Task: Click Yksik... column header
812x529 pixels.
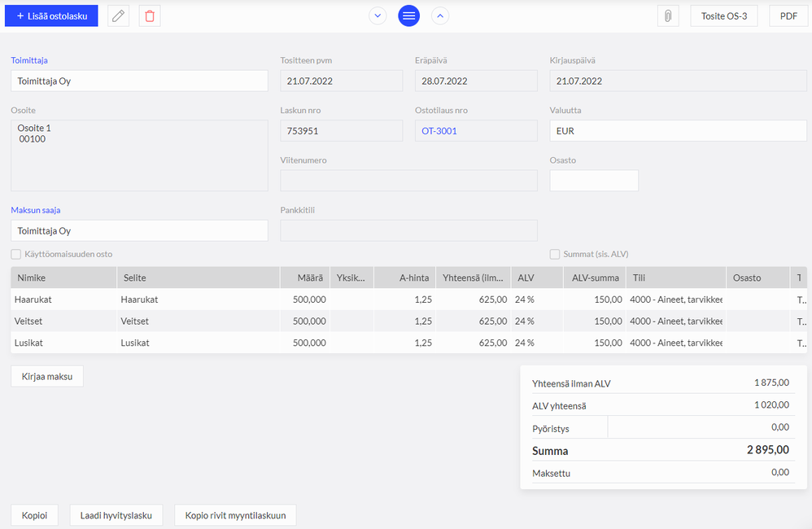Action: (x=351, y=278)
